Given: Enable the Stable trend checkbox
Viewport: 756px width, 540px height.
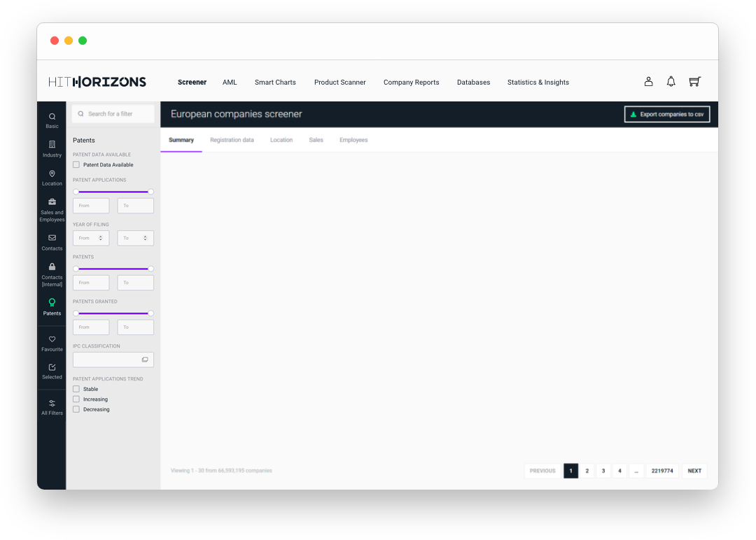Looking at the screenshot, I should point(76,389).
